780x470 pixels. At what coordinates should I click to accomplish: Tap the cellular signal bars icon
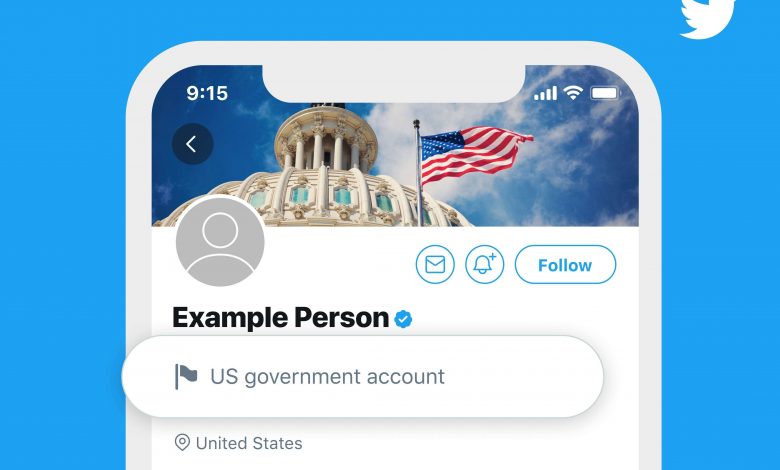click(x=545, y=93)
